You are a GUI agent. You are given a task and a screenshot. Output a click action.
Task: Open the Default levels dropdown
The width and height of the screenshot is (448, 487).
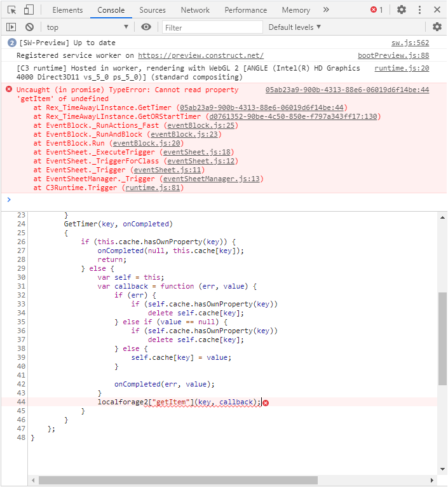pos(294,27)
